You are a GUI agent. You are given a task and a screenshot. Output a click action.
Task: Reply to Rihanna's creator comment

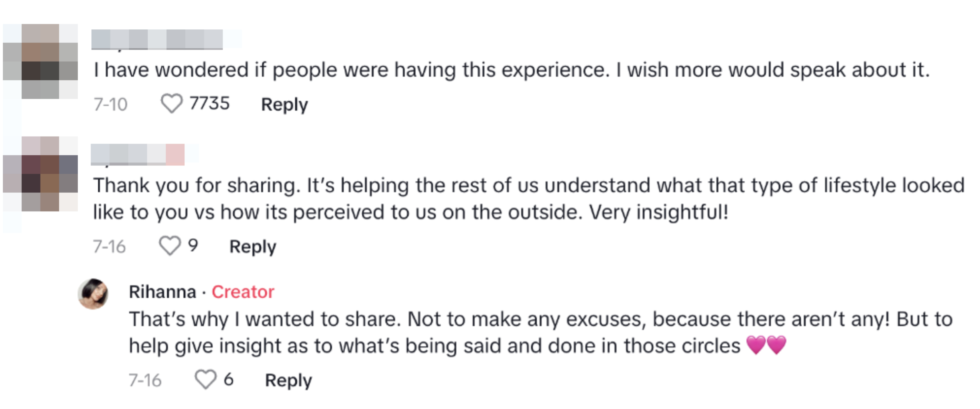pyautogui.click(x=288, y=380)
